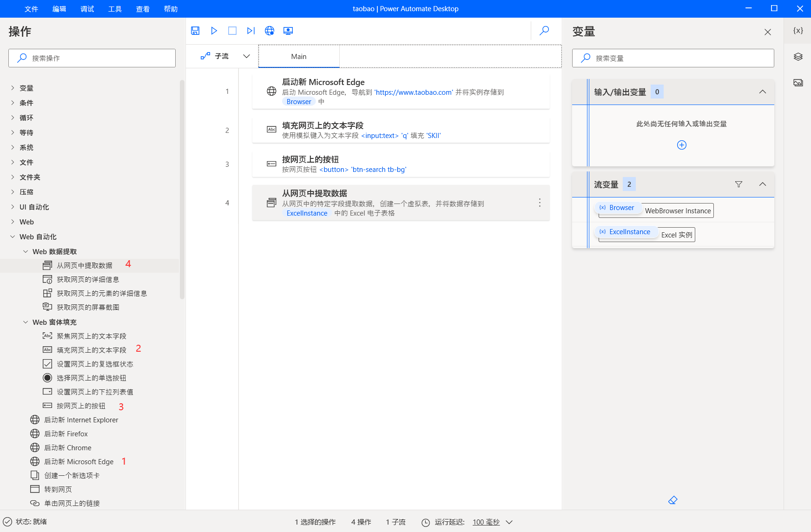Open the 编辑 menu
The height and width of the screenshot is (532, 811).
pos(59,9)
